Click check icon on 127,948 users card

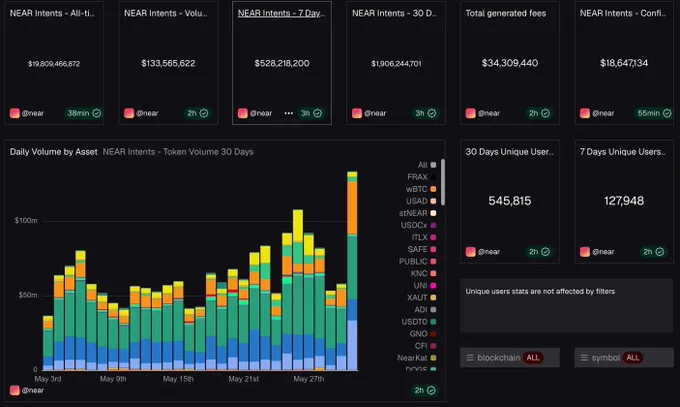(x=660, y=252)
